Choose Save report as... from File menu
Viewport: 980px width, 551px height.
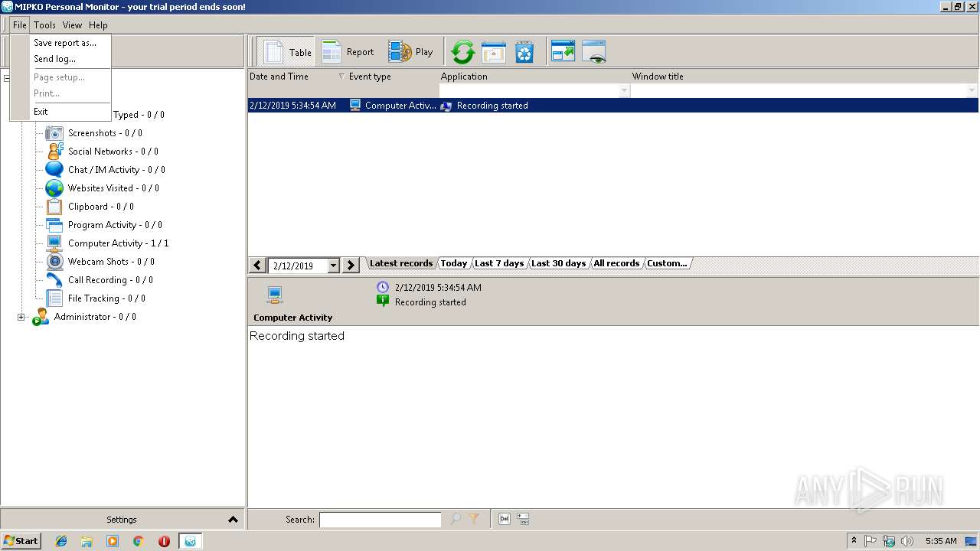[65, 43]
